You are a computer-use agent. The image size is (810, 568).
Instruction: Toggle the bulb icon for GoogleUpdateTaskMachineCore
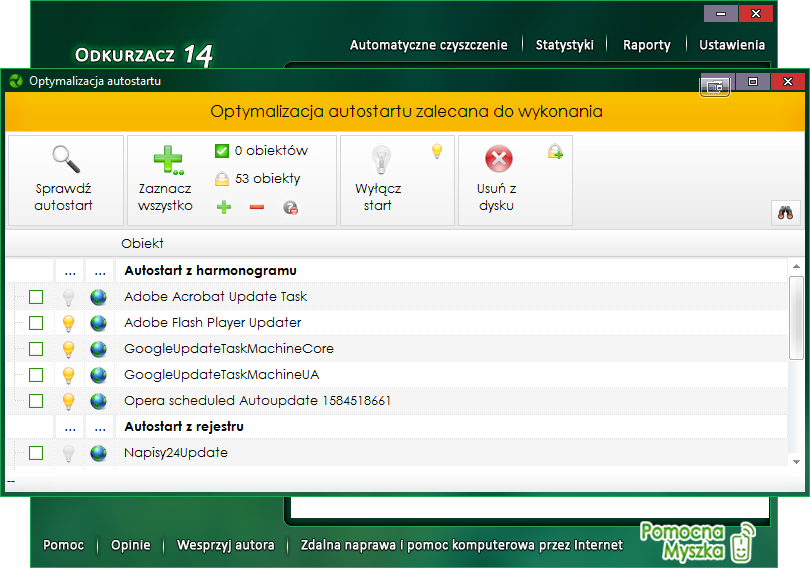68,350
